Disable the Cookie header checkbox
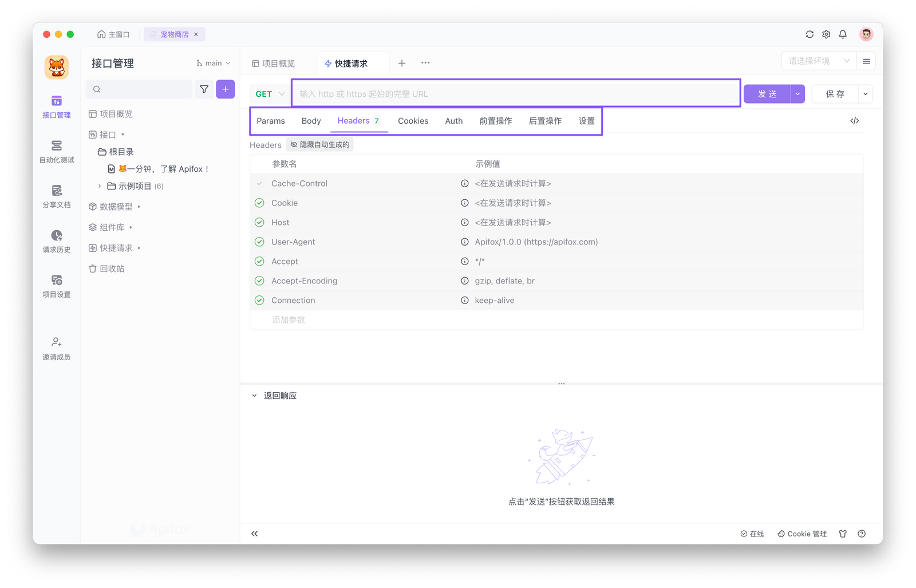This screenshot has height=588, width=916. 260,203
